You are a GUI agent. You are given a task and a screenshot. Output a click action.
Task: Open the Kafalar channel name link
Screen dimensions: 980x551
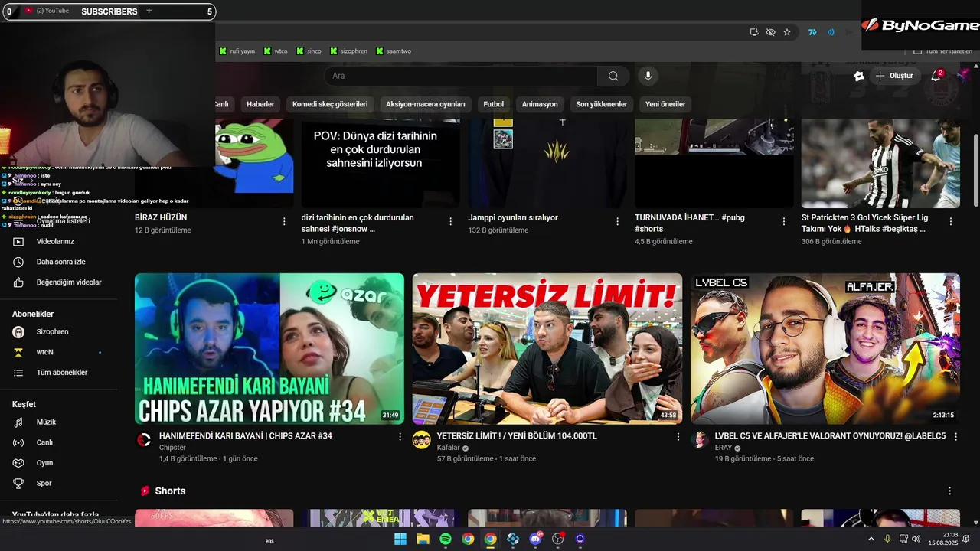448,448
